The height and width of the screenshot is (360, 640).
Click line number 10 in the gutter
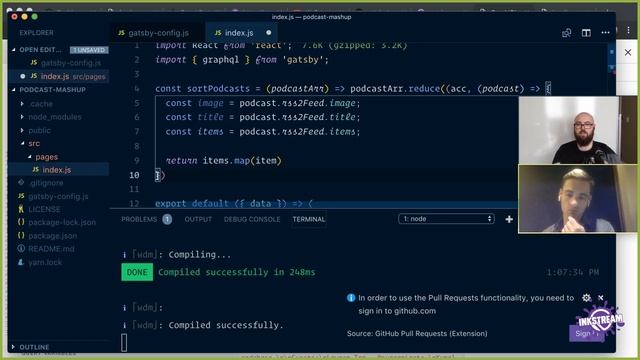(x=134, y=175)
